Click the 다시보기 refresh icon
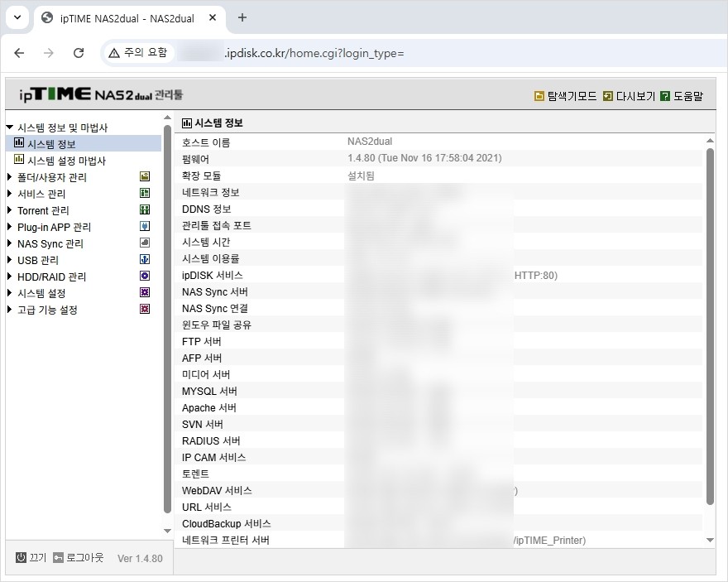This screenshot has width=728, height=582. [x=607, y=96]
